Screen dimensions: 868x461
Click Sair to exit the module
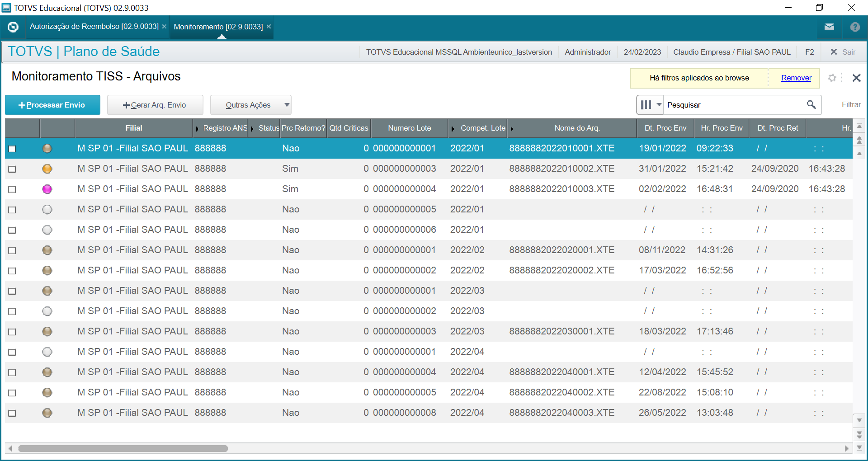[x=843, y=52]
